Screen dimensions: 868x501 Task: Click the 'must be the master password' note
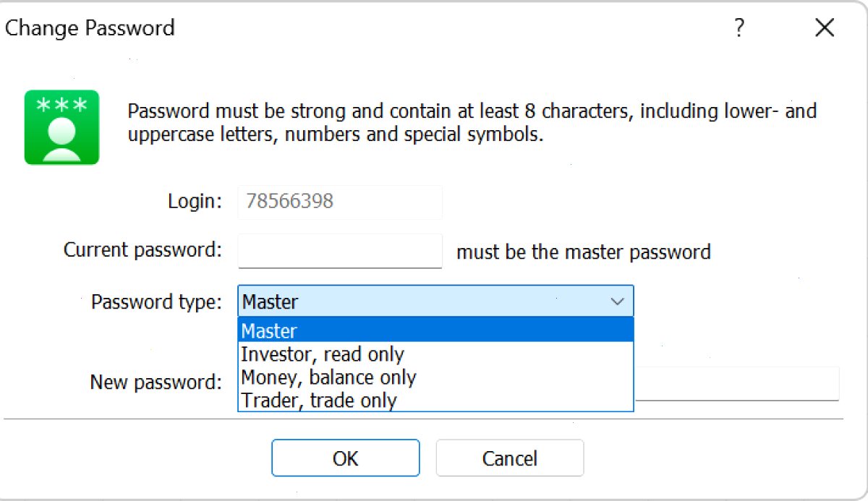coord(584,252)
